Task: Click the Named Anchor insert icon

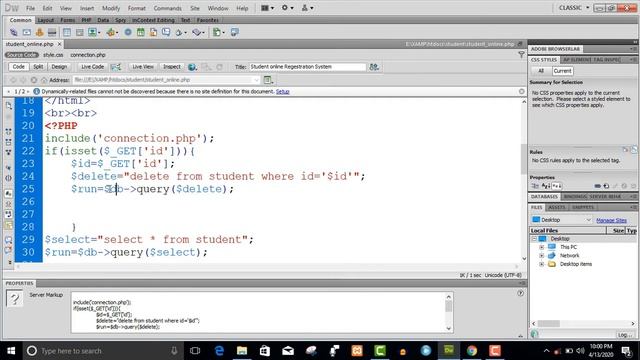Action: (39, 32)
